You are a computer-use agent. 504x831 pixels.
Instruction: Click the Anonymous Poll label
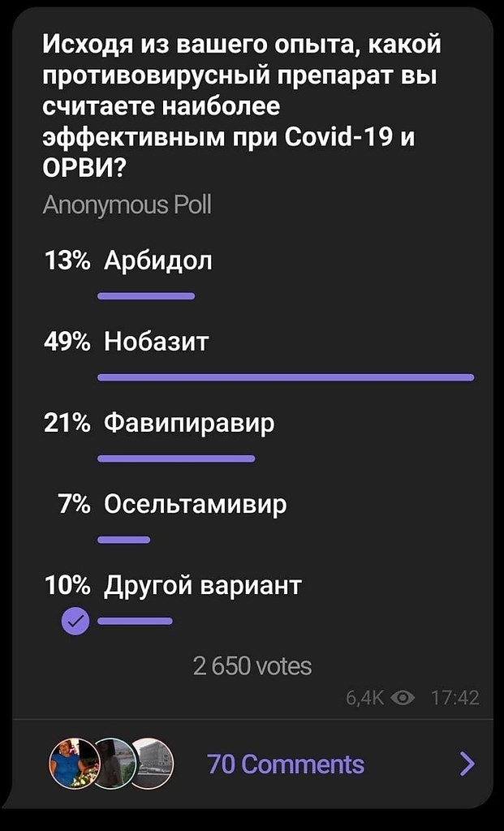(127, 205)
